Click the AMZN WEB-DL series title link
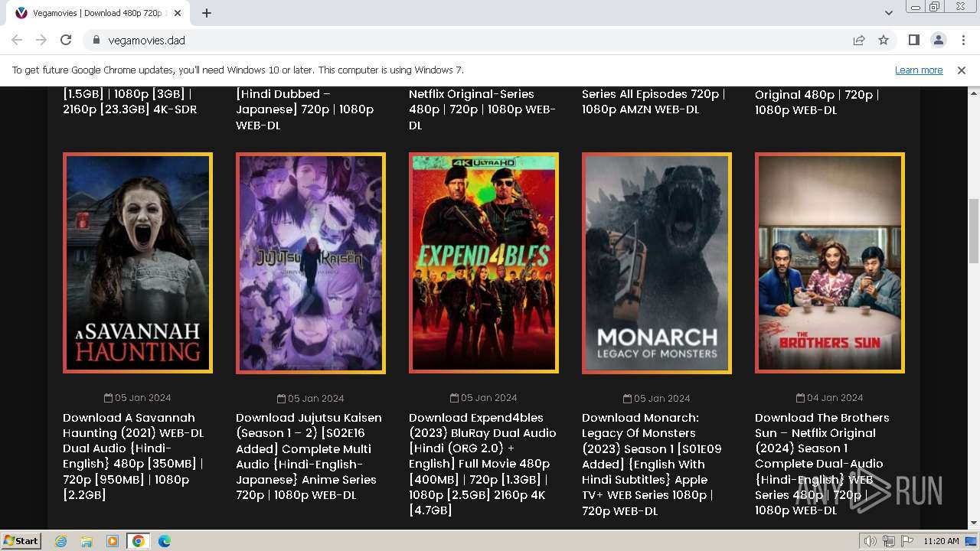Screen dimensions: 980x551 (653, 102)
